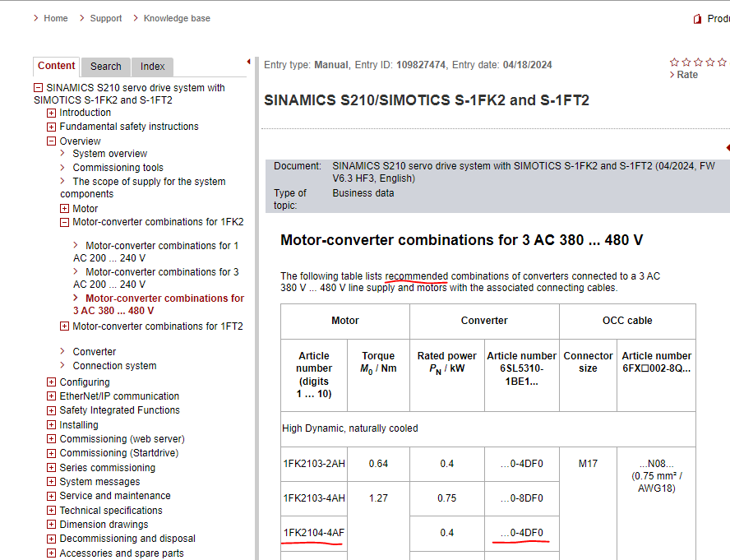Click the product icon at top right
The image size is (730, 560).
[697, 19]
